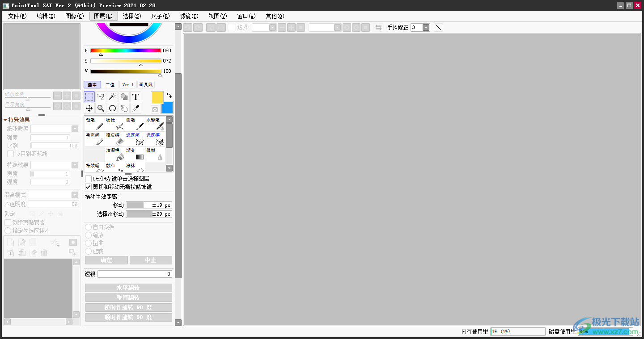Click the 水平翻转 button
Viewport: 644px width, 339px height.
128,288
